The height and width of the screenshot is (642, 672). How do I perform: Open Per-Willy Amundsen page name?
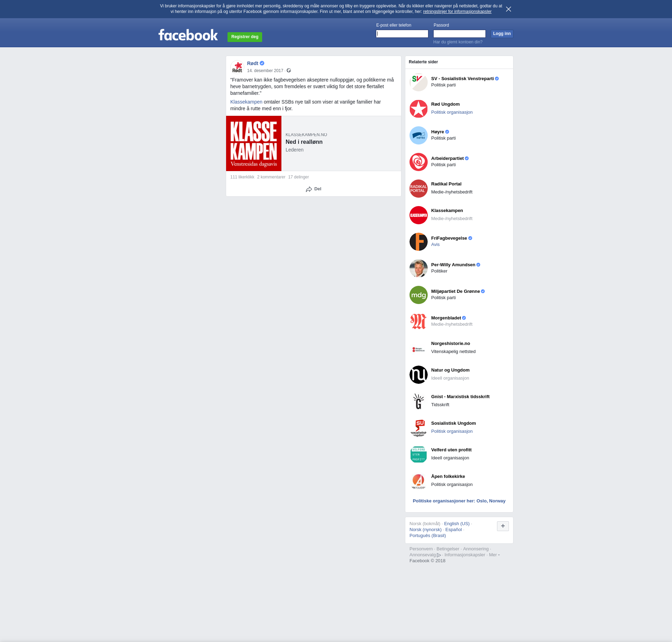[x=453, y=265]
